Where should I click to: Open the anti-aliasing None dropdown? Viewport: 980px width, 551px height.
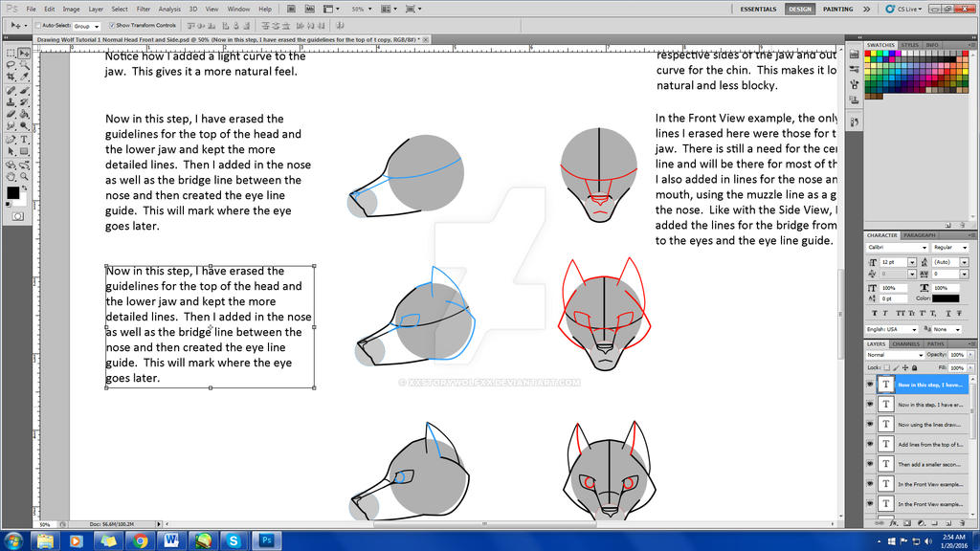pos(947,329)
